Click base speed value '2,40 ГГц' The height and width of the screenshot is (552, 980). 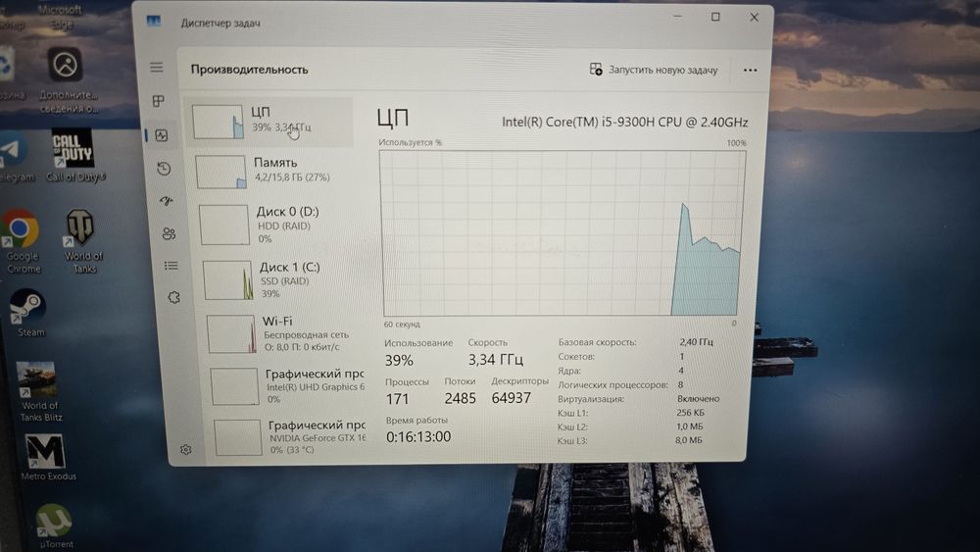point(696,342)
